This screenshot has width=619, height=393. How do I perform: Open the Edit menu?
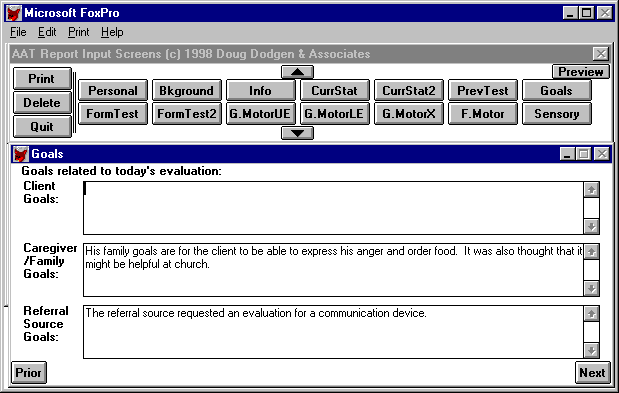tap(47, 32)
